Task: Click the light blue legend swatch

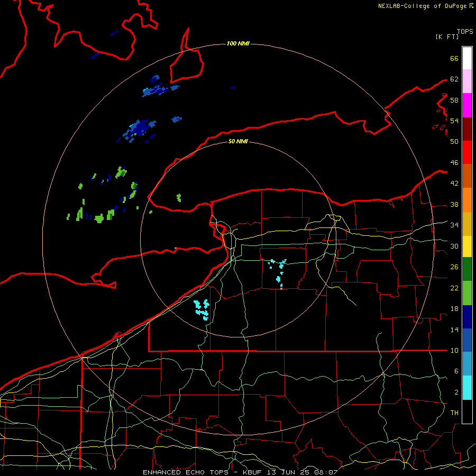Action: coord(467,363)
